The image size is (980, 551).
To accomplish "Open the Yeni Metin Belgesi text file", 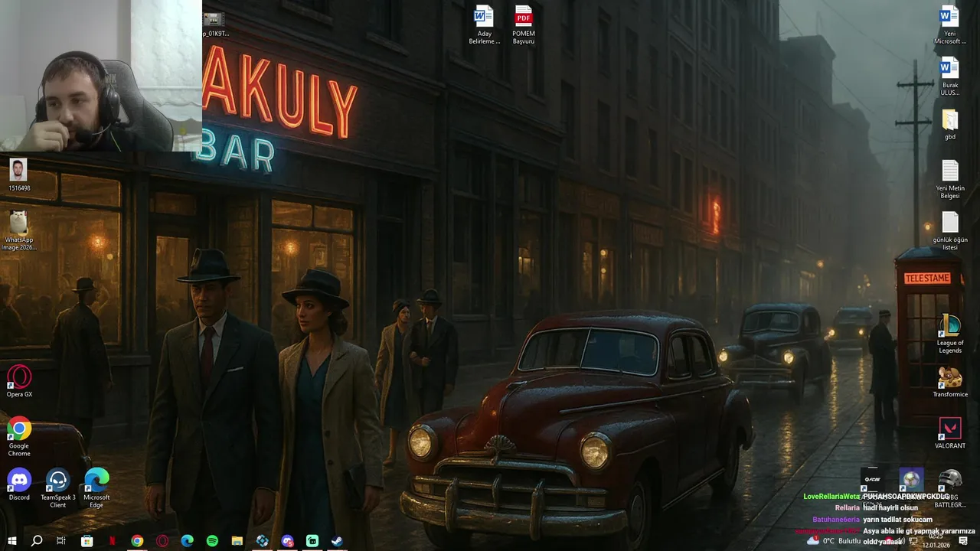I will pos(949,179).
